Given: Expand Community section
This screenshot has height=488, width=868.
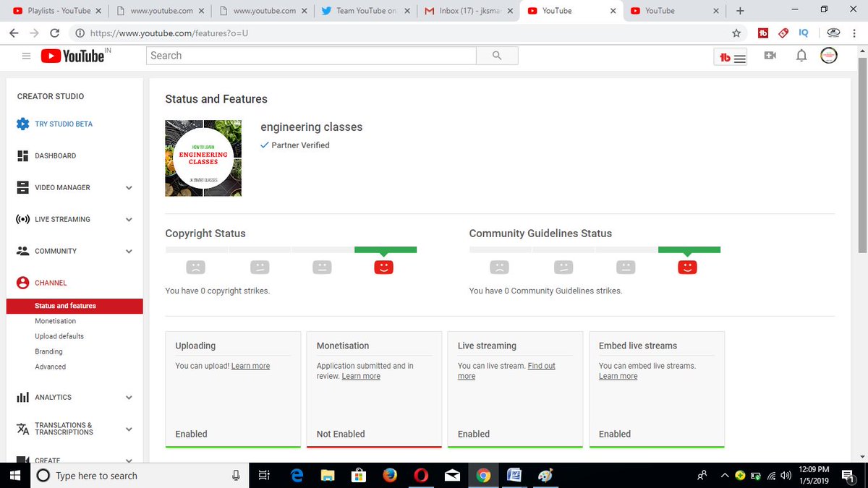Looking at the screenshot, I should pyautogui.click(x=129, y=252).
